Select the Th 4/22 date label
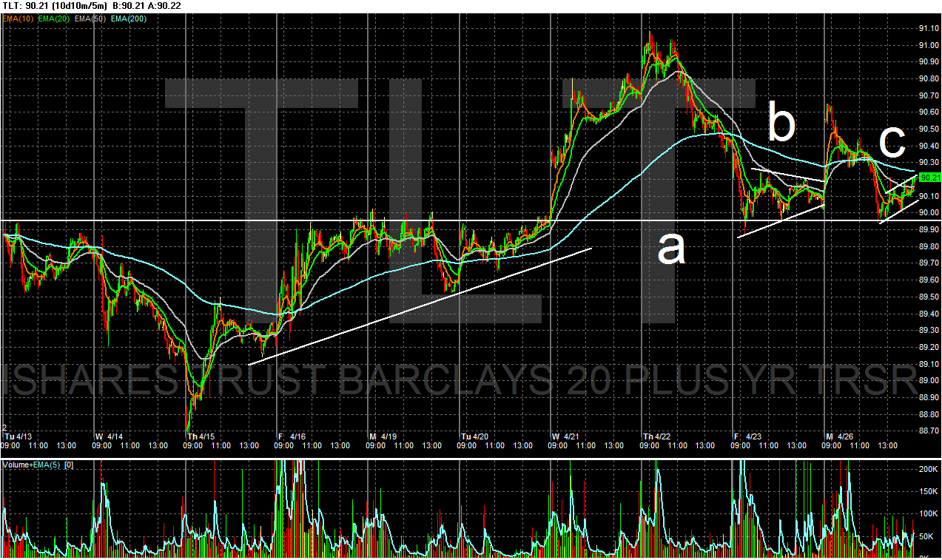 coord(659,436)
